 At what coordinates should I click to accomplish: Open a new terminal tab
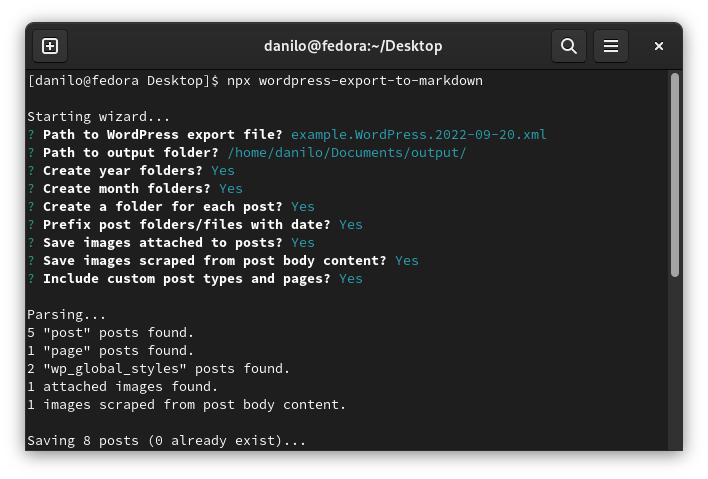50,46
